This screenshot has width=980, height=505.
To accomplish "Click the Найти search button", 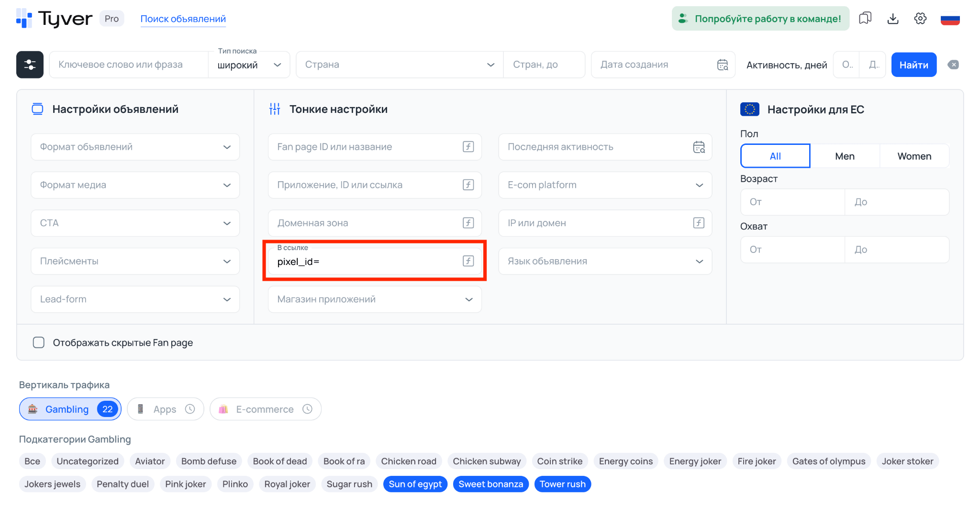I will point(913,65).
